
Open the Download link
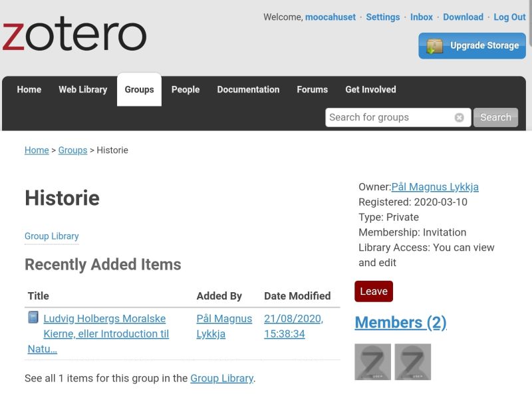click(x=463, y=17)
